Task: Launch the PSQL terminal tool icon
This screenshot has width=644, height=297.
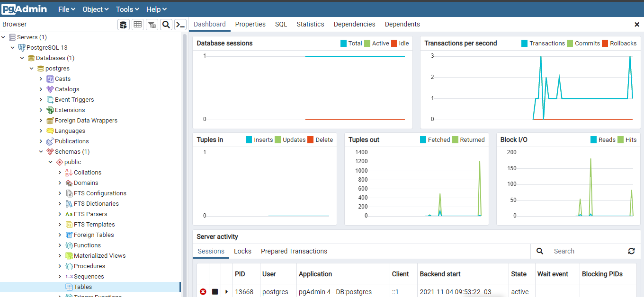Action: click(180, 25)
